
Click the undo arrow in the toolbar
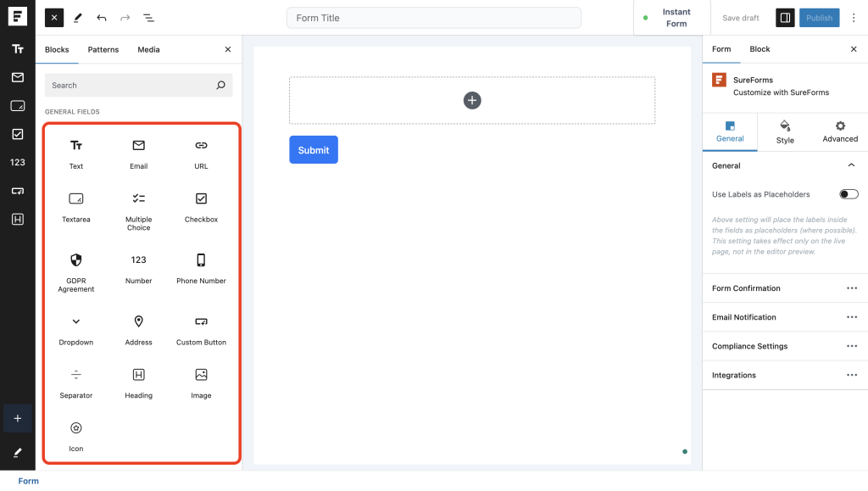pyautogui.click(x=102, y=17)
